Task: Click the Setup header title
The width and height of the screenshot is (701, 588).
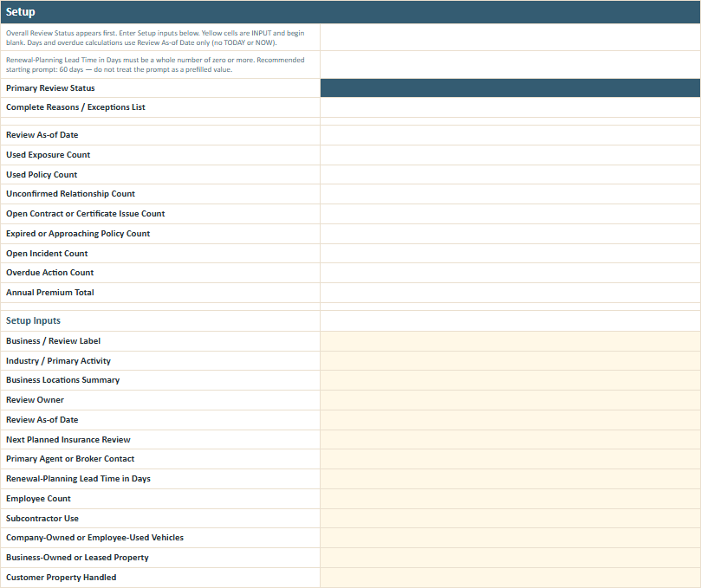Action: (x=21, y=12)
